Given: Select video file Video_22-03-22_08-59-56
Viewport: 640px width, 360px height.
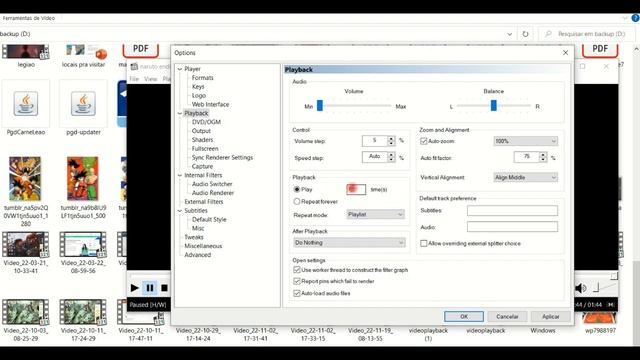Looking at the screenshot, I should click(x=83, y=244).
